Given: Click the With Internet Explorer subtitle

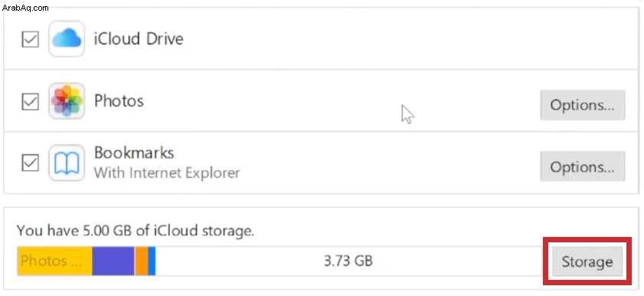Looking at the screenshot, I should [x=167, y=173].
